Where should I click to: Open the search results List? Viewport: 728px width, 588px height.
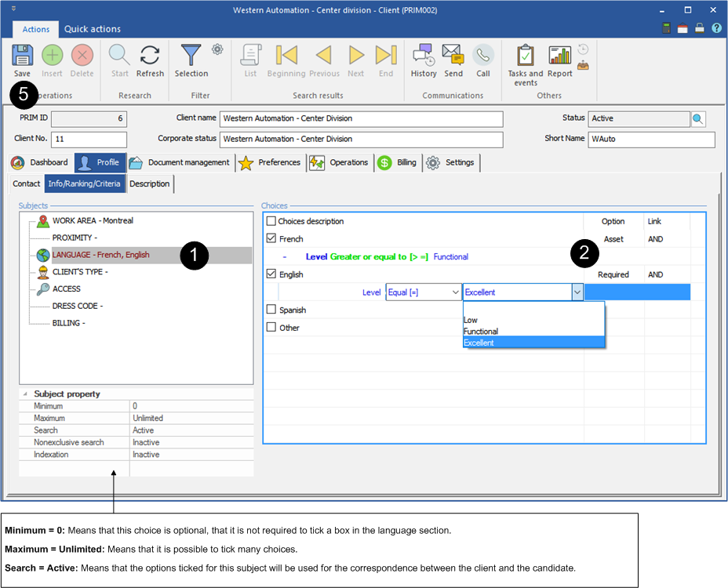point(251,55)
